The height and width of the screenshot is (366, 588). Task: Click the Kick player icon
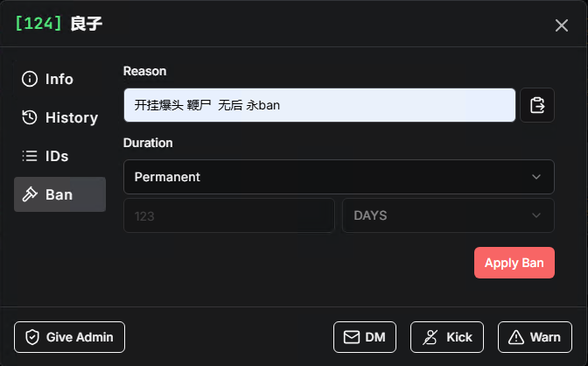(430, 337)
